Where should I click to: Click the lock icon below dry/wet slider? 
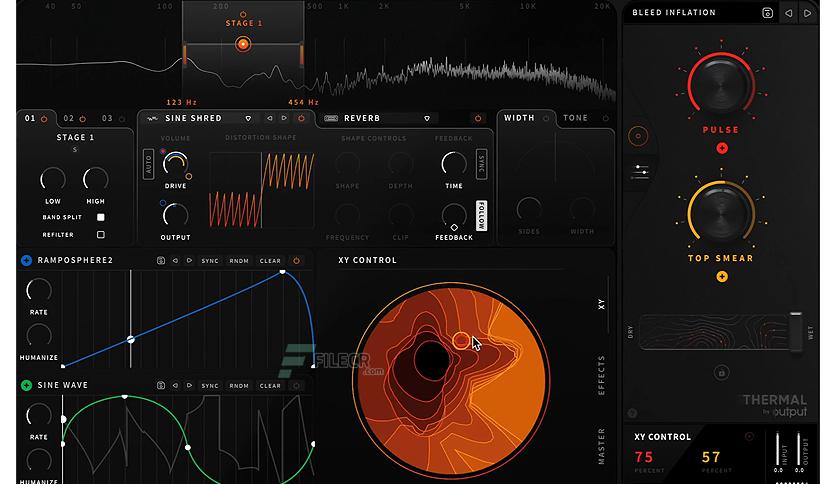721,372
